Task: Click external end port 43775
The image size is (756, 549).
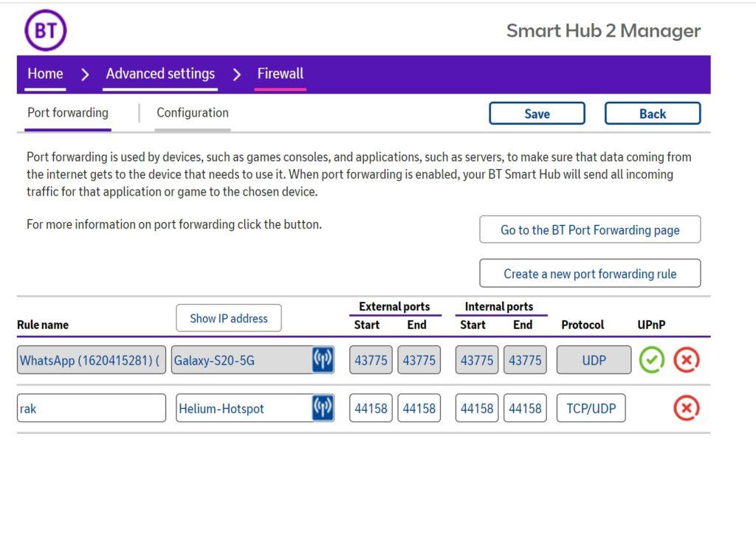Action: click(419, 360)
